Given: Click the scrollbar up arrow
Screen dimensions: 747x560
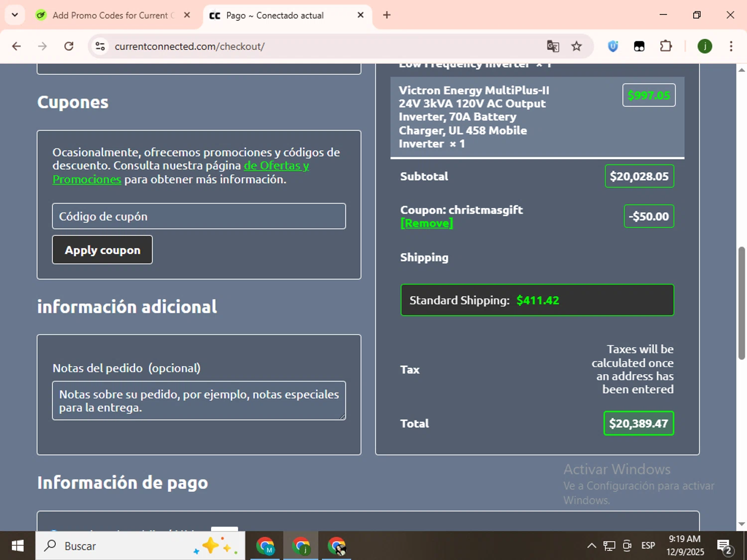Looking at the screenshot, I should pyautogui.click(x=742, y=70).
